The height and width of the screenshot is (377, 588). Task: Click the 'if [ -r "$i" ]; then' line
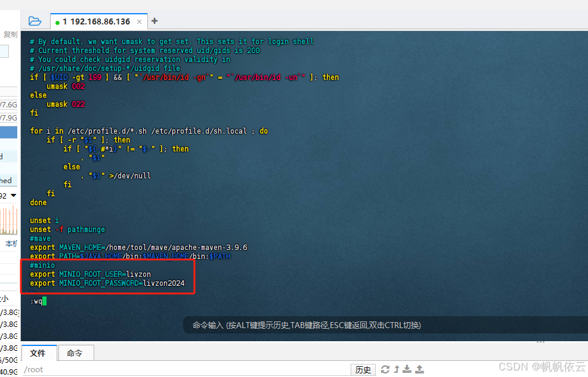[x=88, y=140]
